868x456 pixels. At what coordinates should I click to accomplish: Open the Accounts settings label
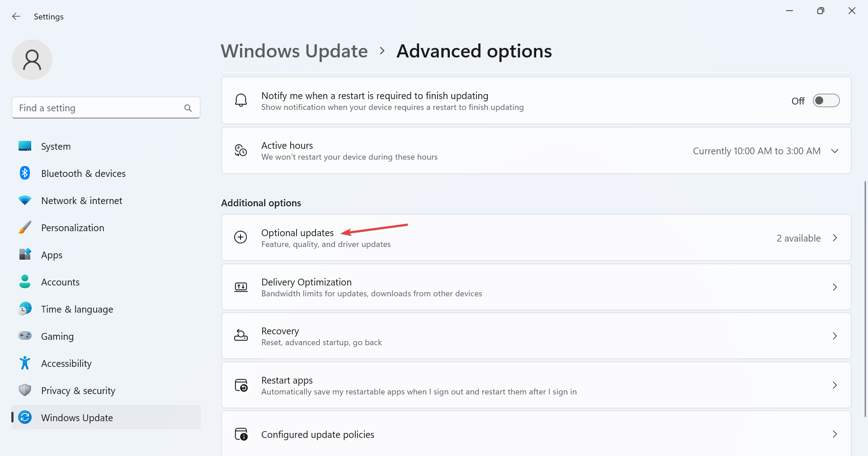(x=60, y=282)
